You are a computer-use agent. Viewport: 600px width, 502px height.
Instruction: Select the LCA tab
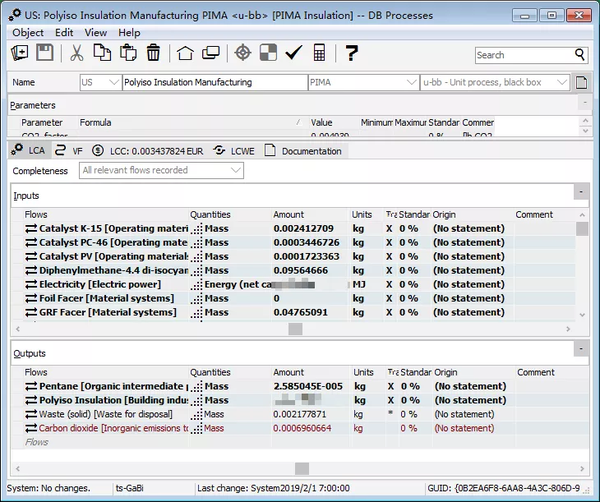(x=28, y=151)
